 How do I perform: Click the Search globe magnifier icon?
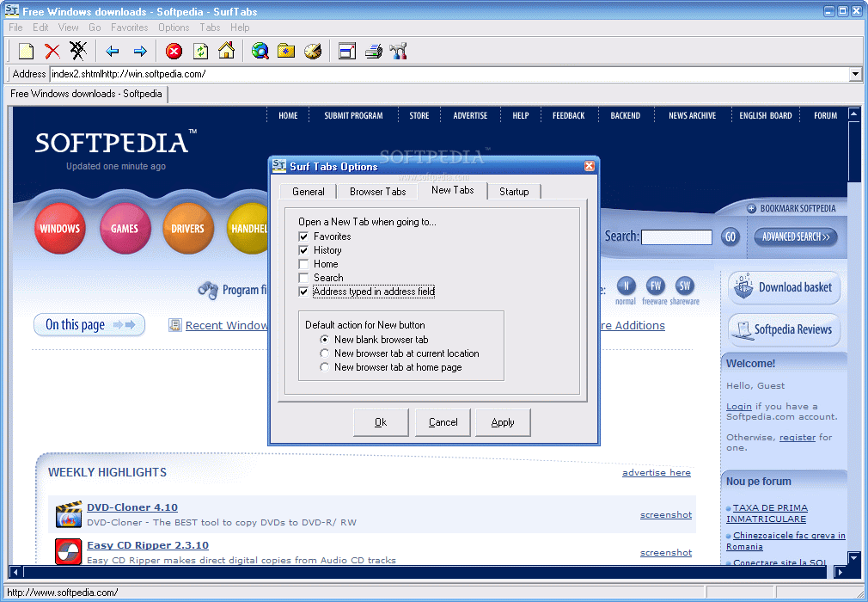point(260,51)
